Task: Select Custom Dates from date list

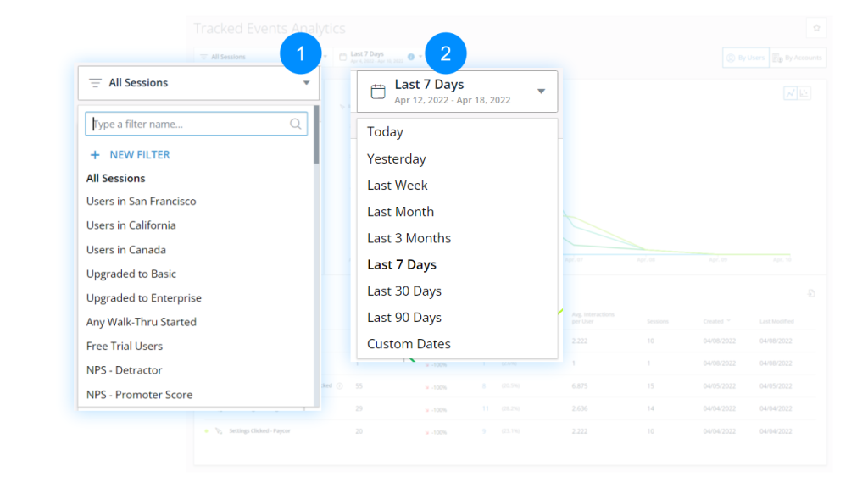Action: [x=409, y=344]
